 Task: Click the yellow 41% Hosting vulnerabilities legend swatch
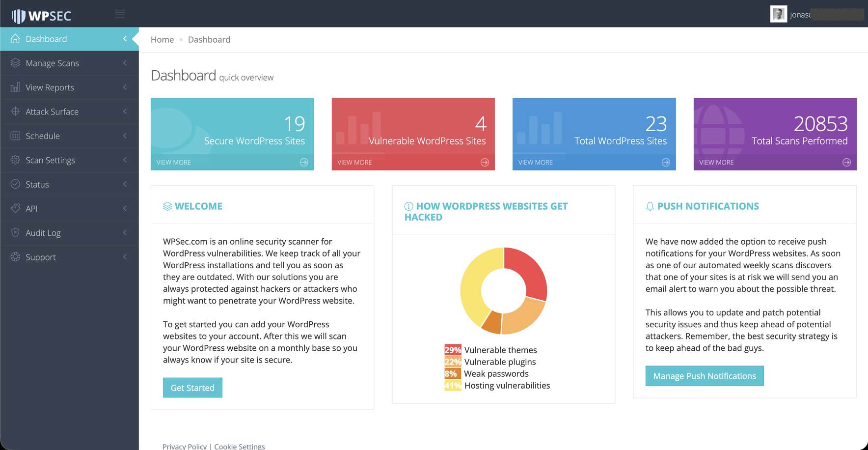pyautogui.click(x=453, y=386)
